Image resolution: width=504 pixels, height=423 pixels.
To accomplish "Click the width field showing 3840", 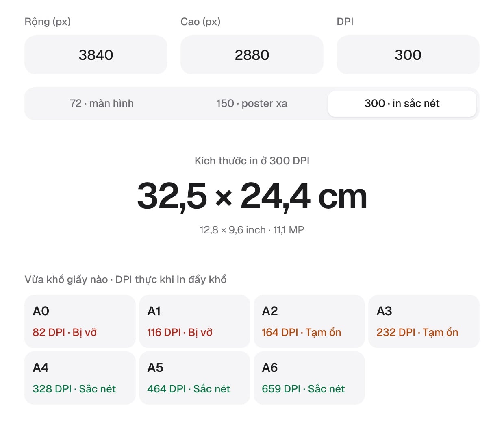I will [96, 55].
